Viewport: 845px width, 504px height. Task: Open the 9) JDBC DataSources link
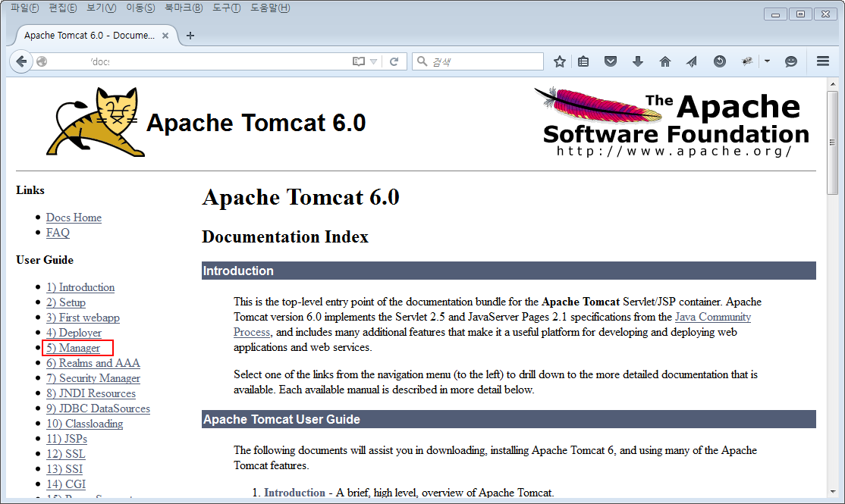tap(98, 409)
